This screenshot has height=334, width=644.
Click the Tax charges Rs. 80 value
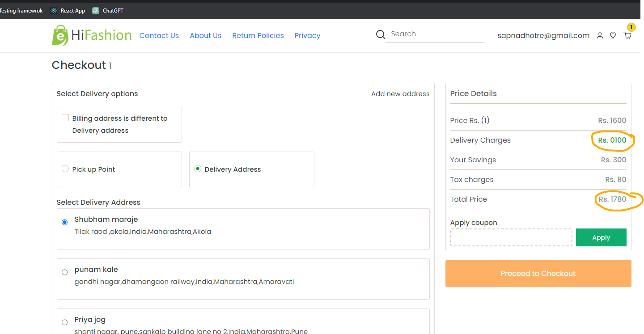click(616, 180)
